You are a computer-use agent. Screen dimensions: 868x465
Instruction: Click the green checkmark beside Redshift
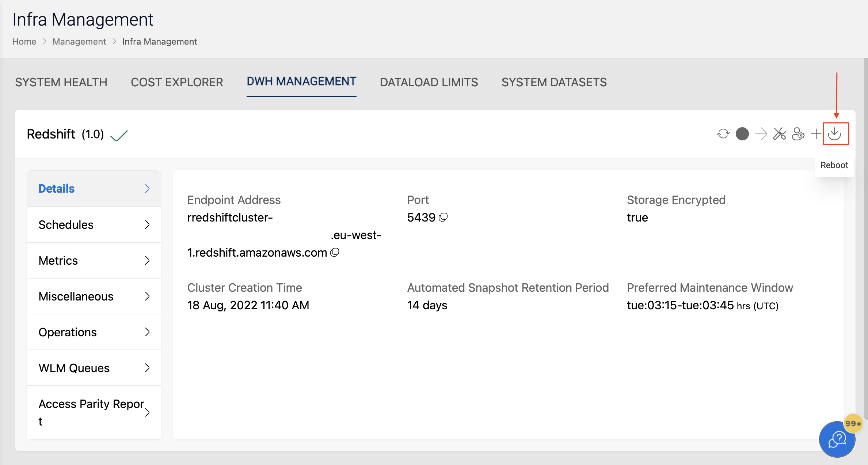coord(119,135)
